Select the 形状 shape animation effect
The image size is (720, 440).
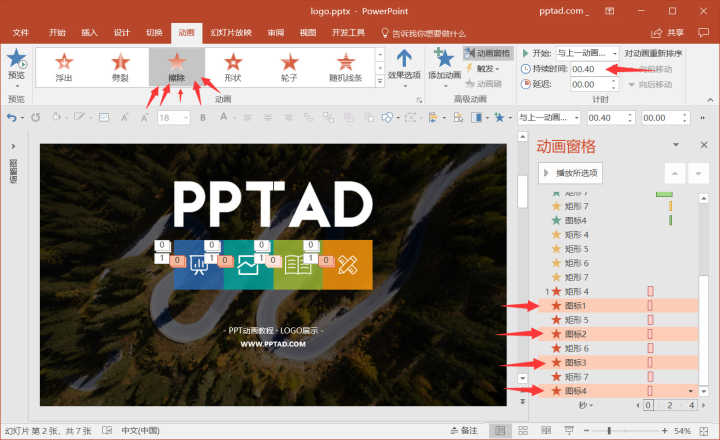(x=233, y=67)
